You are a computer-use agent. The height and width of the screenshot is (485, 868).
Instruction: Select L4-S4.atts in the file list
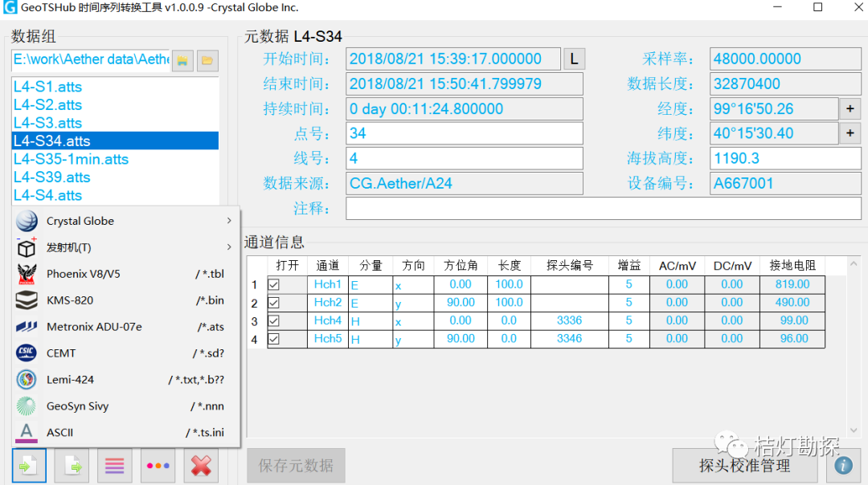pyautogui.click(x=115, y=195)
